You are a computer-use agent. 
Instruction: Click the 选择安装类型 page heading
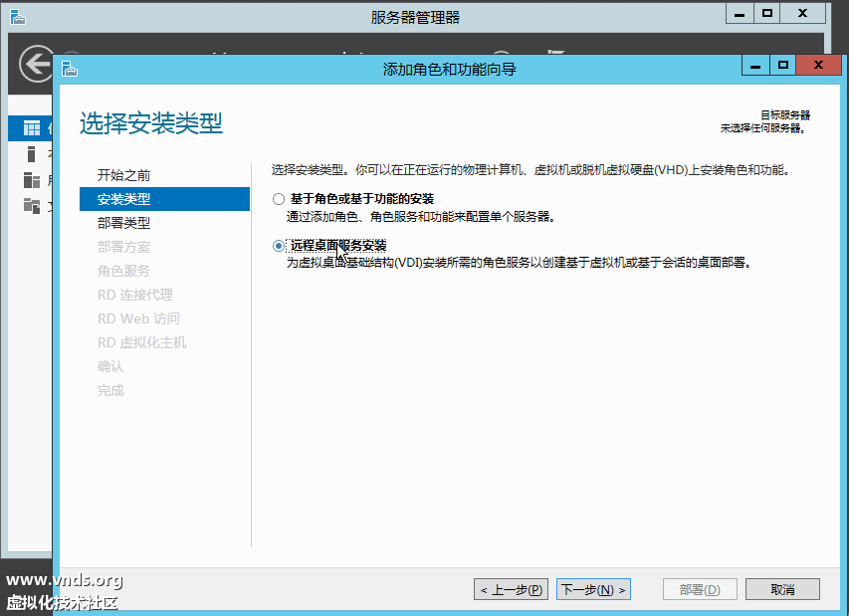pyautogui.click(x=151, y=123)
